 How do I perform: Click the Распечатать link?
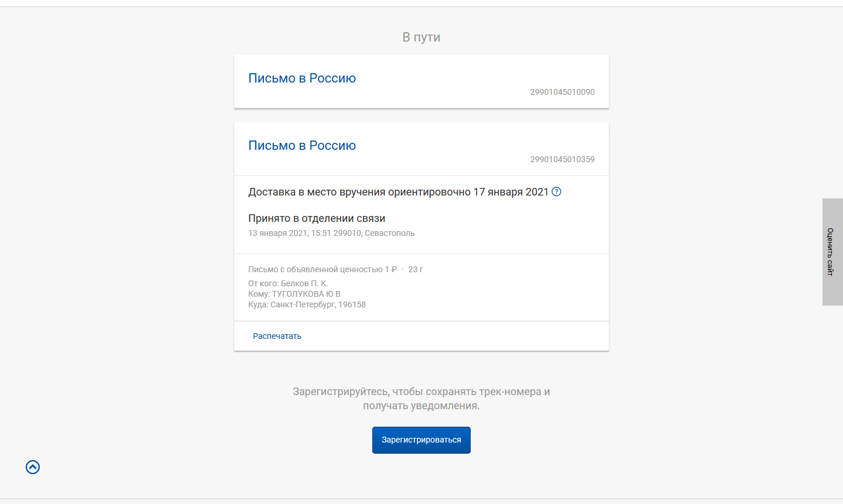point(277,336)
